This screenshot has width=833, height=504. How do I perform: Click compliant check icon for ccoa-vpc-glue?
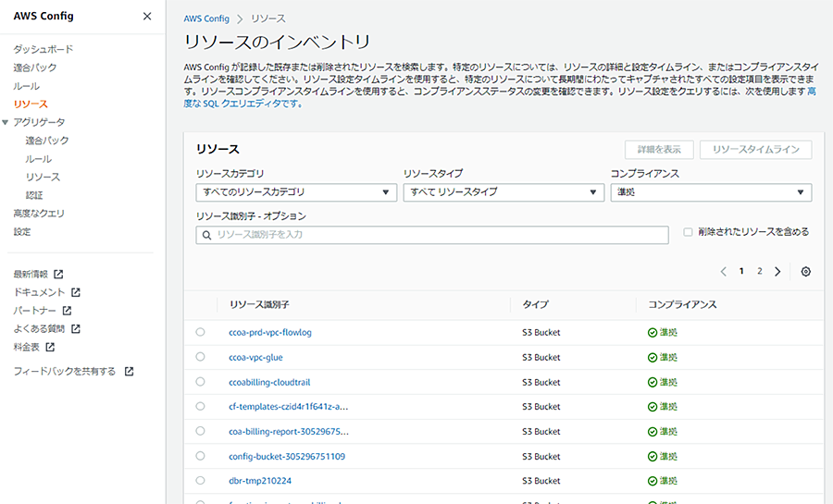pos(653,358)
